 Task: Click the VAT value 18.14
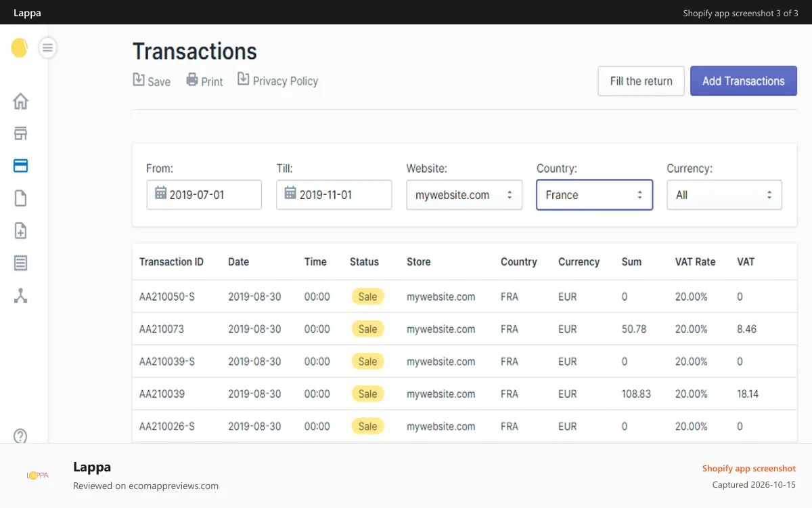(748, 394)
